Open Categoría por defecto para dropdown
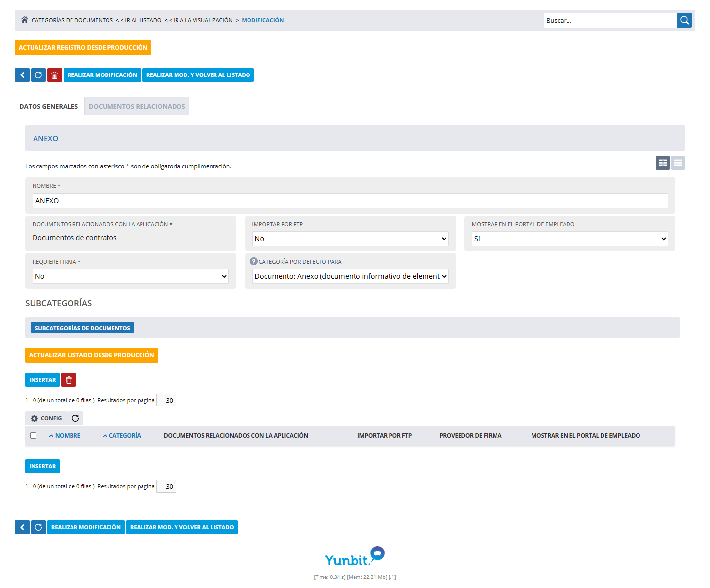Viewport: 710px width, 588px height. click(x=351, y=276)
